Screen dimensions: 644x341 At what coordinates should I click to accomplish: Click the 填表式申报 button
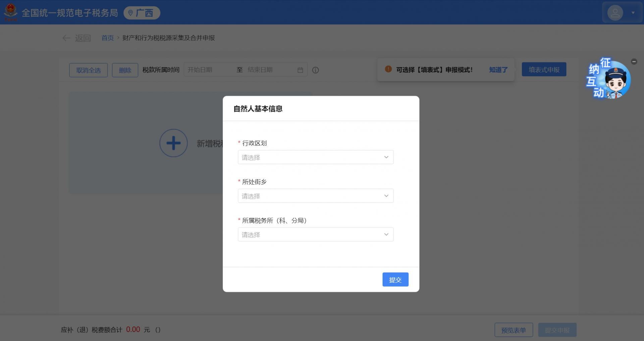coord(544,69)
